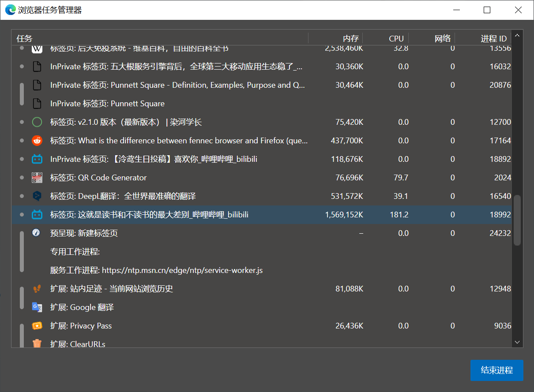Click memory value 1,569,152K
Screen dimensions: 534x392
pos(344,215)
